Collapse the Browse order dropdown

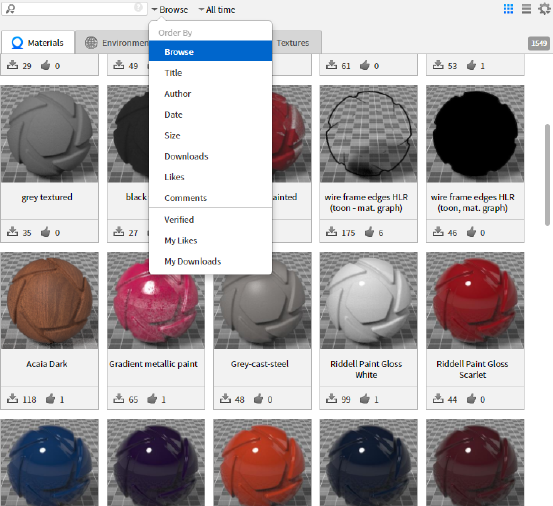170,10
